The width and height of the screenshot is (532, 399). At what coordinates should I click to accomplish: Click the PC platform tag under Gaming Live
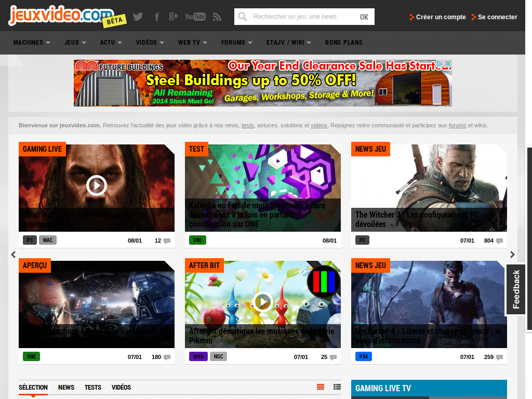click(30, 240)
